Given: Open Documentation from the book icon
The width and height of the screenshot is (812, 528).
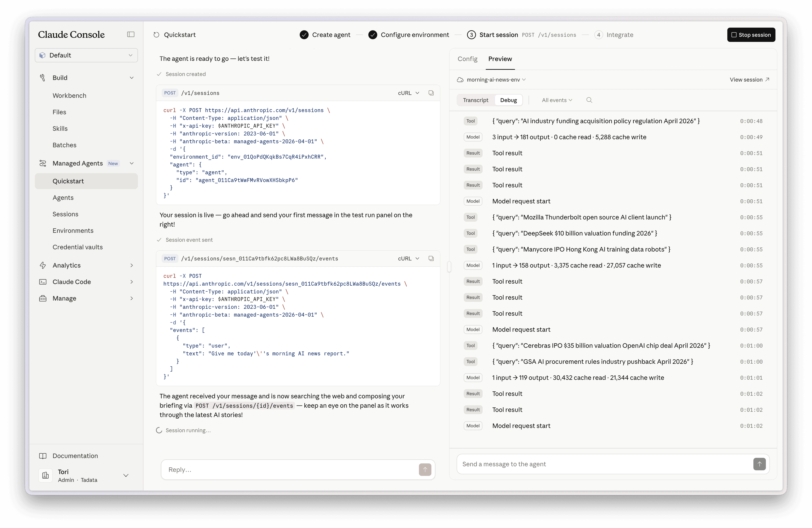Looking at the screenshot, I should [43, 456].
